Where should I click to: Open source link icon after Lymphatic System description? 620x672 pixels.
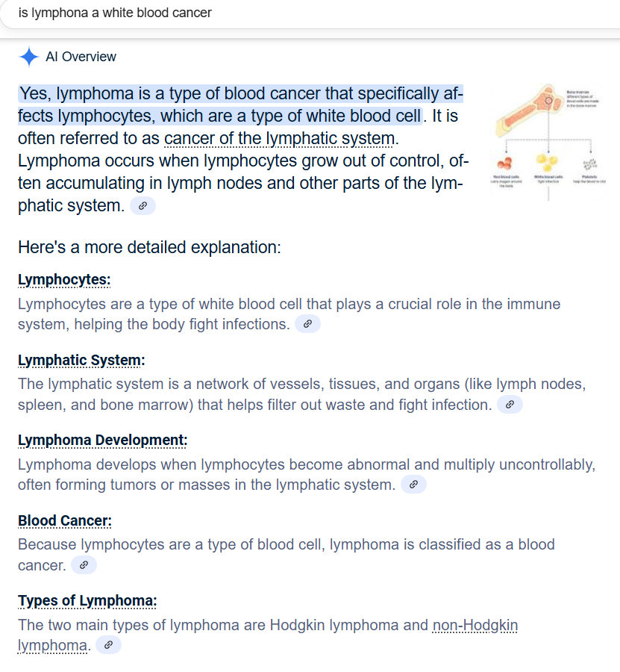pyautogui.click(x=510, y=405)
